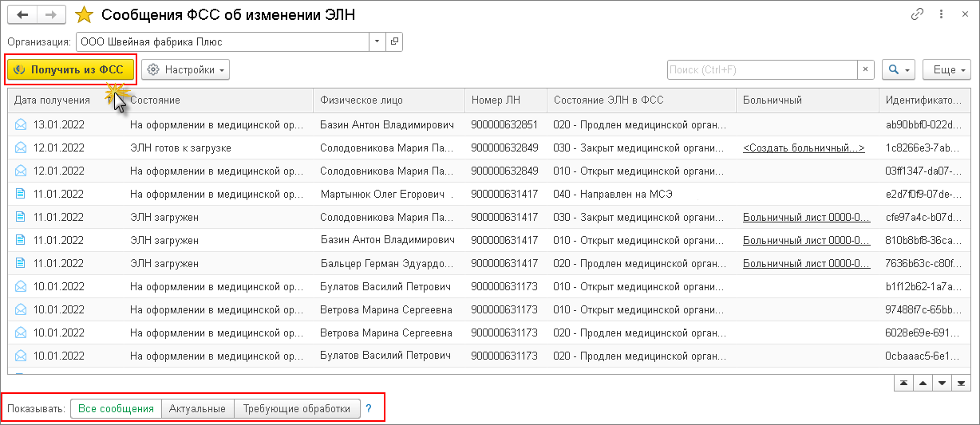Image resolution: width=980 pixels, height=425 pixels.
Task: Click the forward navigation arrow
Action: [51, 15]
